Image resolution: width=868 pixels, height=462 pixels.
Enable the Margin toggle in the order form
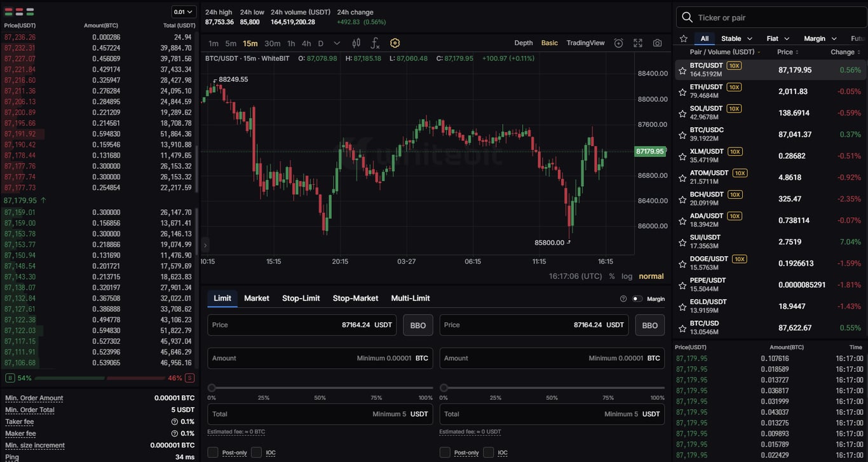[x=637, y=299]
